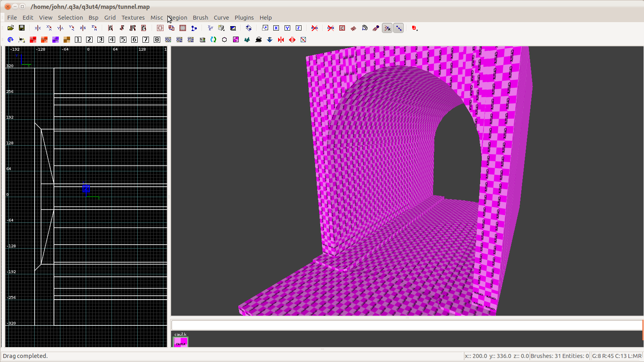The image size is (644, 362).
Task: Toggle the scale lock Z button
Action: (299, 28)
